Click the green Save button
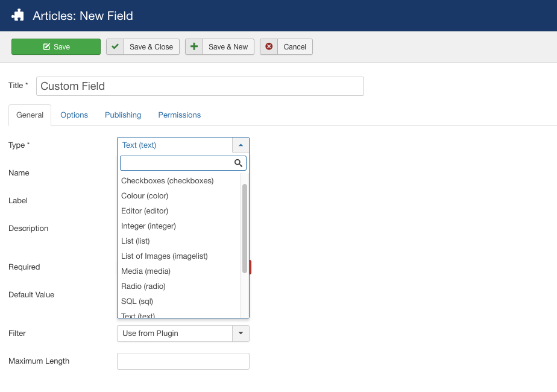Viewport: 557px width, 392px height. (x=56, y=47)
